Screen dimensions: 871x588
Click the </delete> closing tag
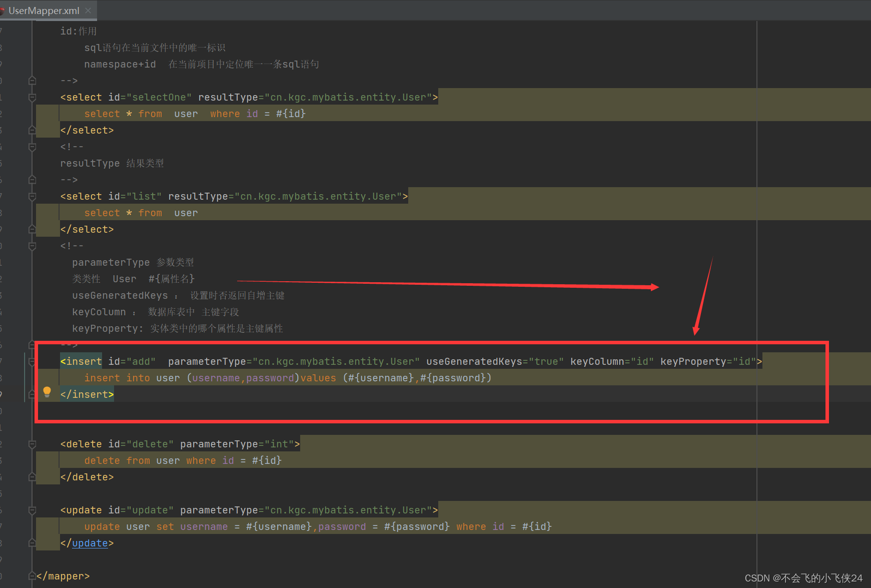pos(87,477)
